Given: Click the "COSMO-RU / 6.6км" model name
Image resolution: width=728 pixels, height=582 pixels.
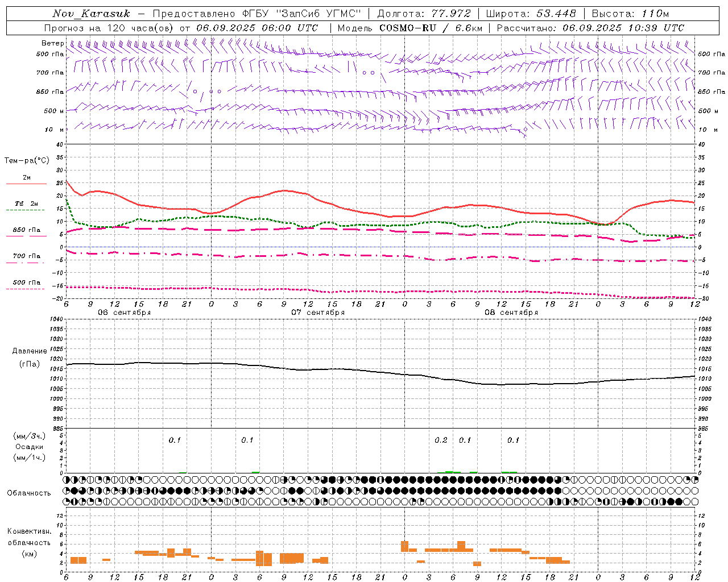Looking at the screenshot, I should click(431, 28).
